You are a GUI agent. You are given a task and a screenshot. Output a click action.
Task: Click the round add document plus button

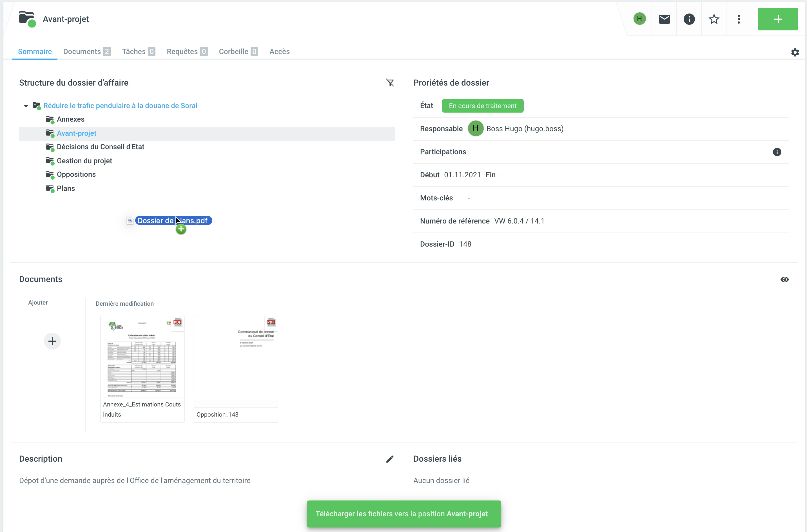[x=52, y=341]
